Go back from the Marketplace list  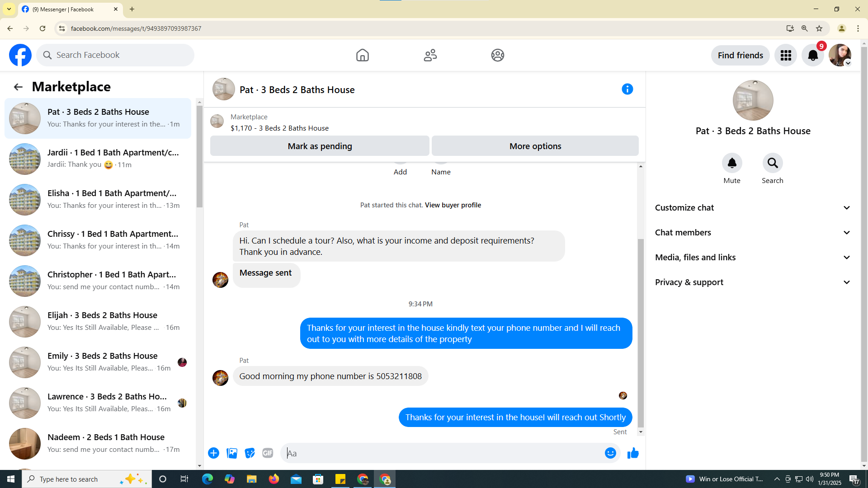pyautogui.click(x=18, y=87)
